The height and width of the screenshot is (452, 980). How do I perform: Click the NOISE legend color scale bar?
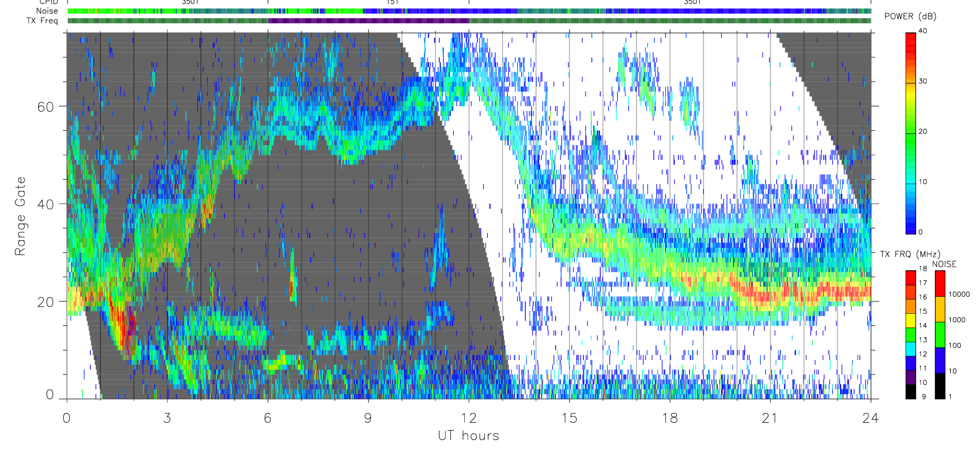(940, 334)
